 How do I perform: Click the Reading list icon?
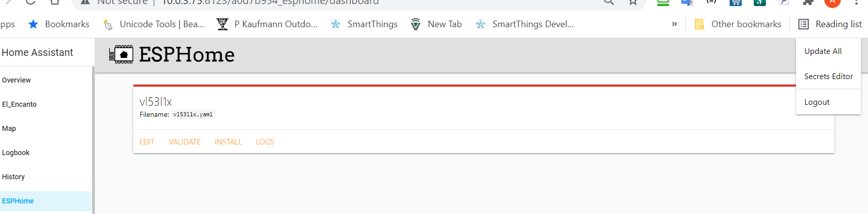click(804, 24)
